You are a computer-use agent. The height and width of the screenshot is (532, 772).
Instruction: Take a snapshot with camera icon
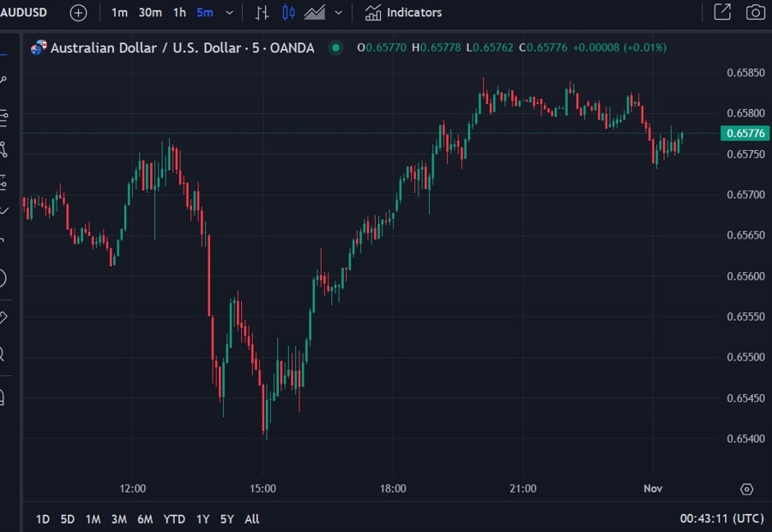[x=755, y=12]
